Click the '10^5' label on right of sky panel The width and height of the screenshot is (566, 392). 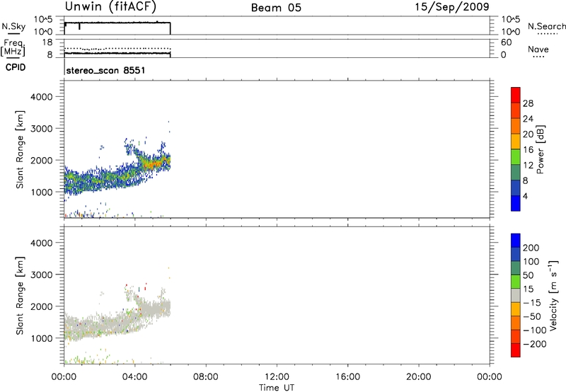(510, 19)
